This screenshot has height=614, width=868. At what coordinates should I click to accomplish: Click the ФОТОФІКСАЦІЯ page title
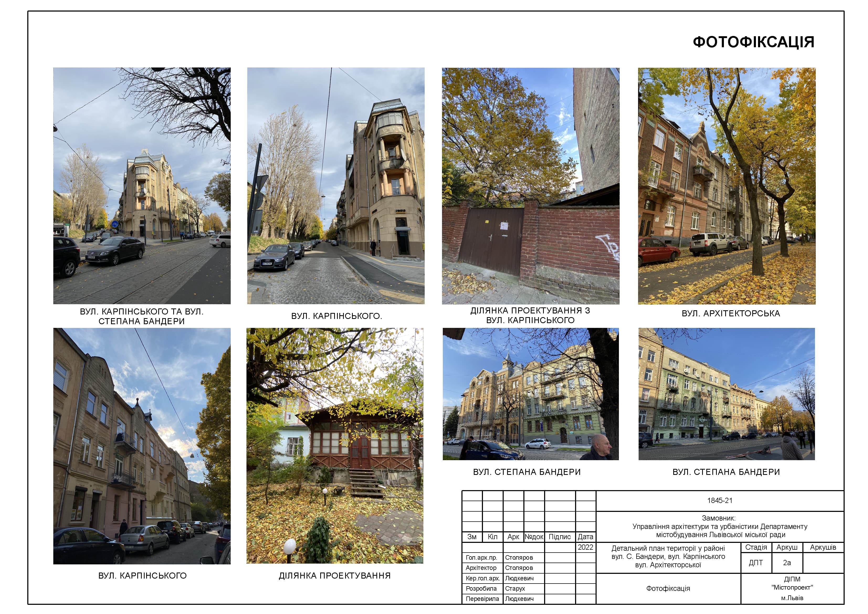(753, 42)
